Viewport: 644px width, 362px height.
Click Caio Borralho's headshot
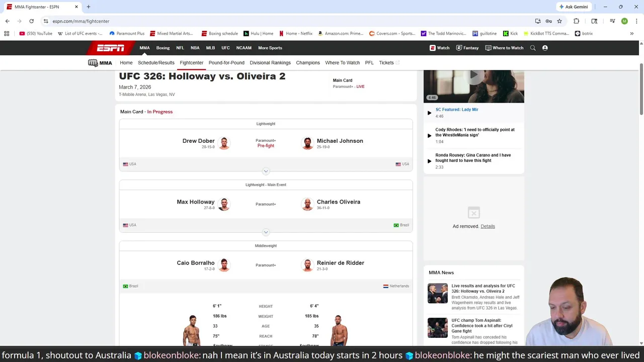tap(224, 265)
